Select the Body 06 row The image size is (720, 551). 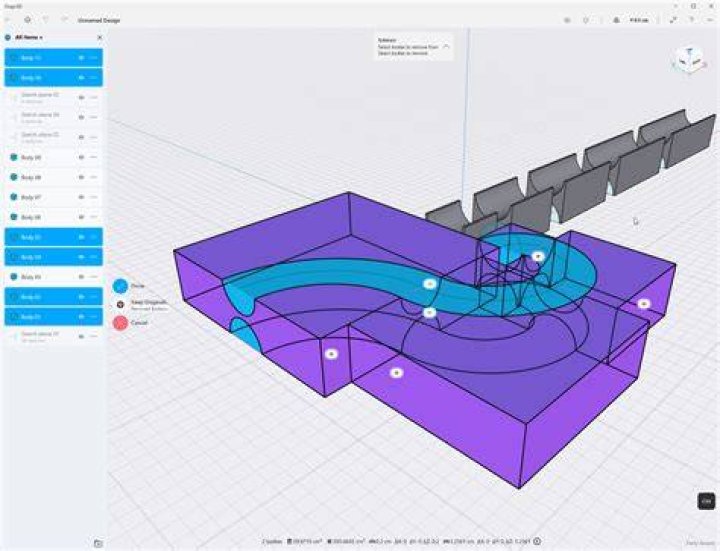coord(54,217)
